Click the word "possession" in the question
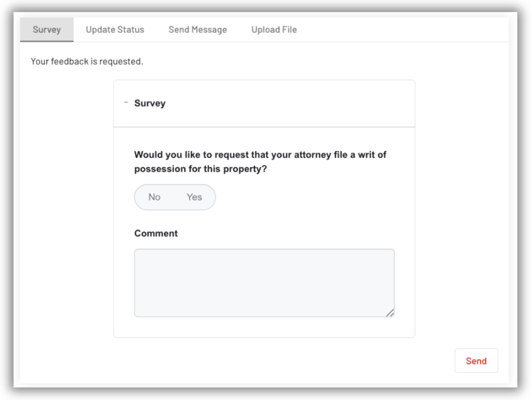The height and width of the screenshot is (400, 532). [160, 169]
